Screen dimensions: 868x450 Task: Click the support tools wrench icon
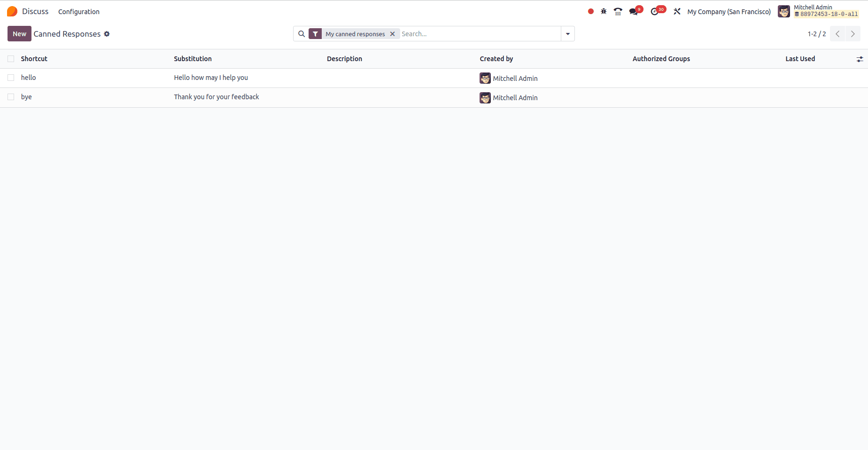676,11
